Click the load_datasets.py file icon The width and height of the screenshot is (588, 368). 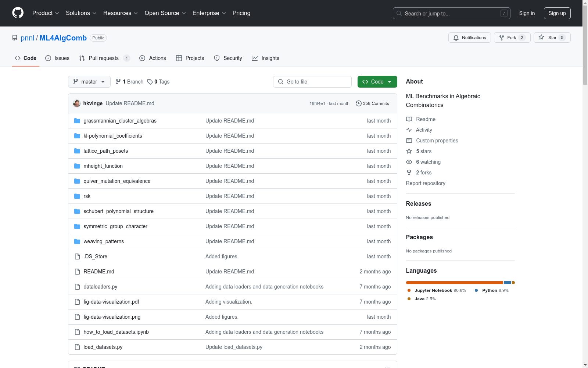click(77, 347)
